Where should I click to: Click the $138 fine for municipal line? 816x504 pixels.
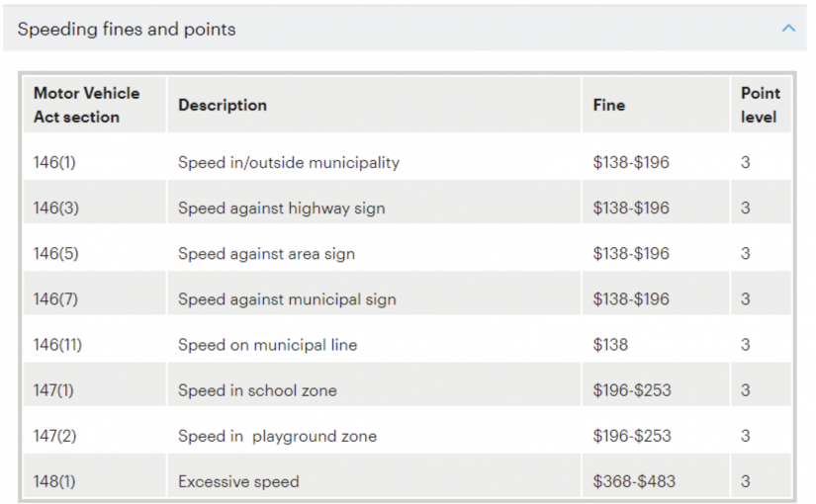click(610, 345)
